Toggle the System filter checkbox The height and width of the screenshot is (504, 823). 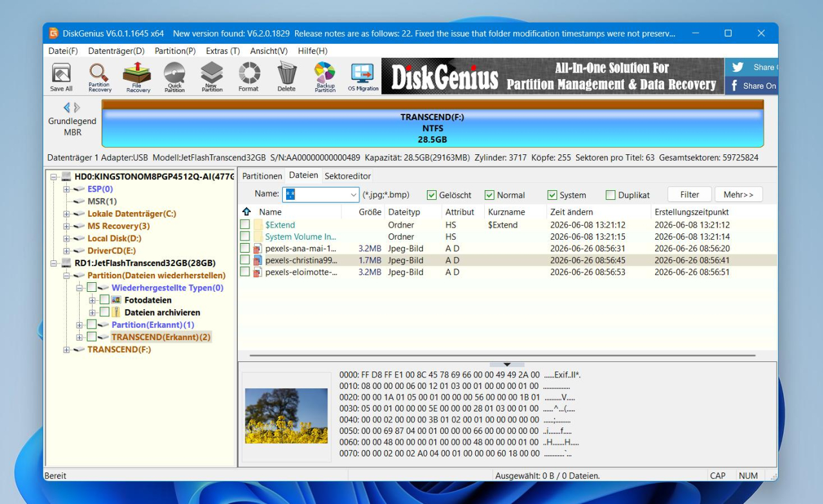pos(552,195)
